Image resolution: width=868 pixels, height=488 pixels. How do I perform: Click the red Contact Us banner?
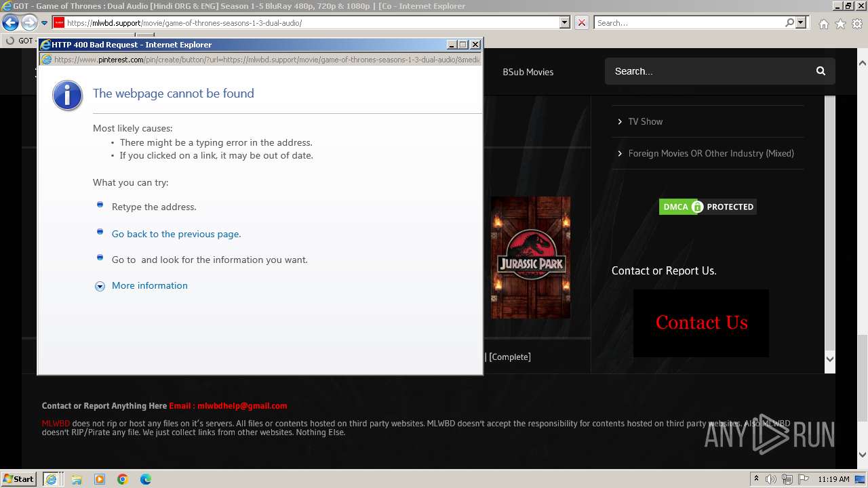point(701,323)
